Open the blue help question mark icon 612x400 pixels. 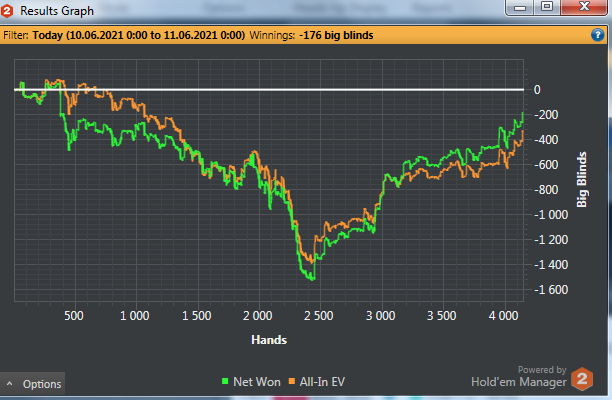pos(597,35)
